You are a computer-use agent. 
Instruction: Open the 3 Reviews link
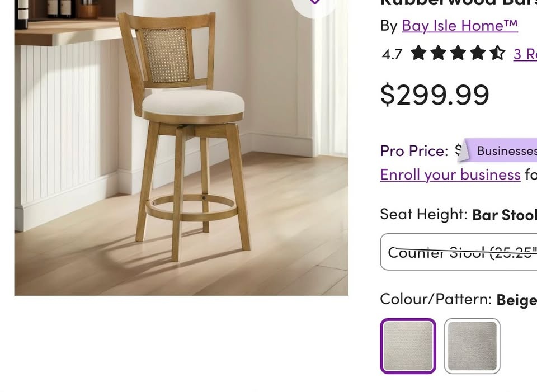525,54
